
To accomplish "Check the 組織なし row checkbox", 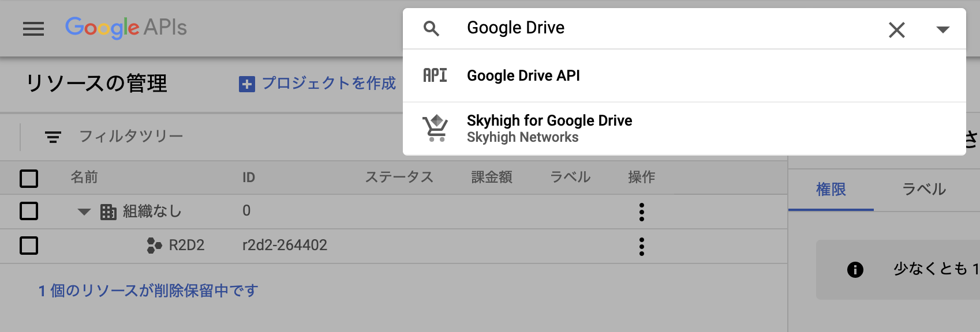I will [29, 211].
